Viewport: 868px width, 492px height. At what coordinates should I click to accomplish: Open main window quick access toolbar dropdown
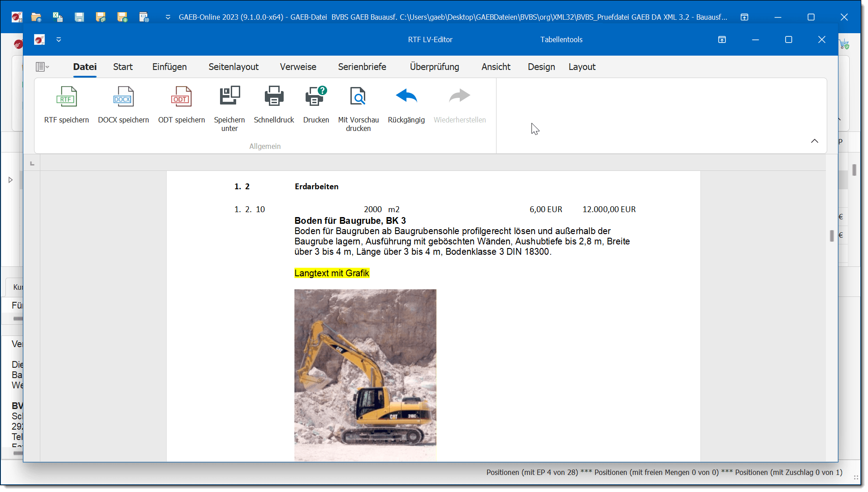coord(168,17)
